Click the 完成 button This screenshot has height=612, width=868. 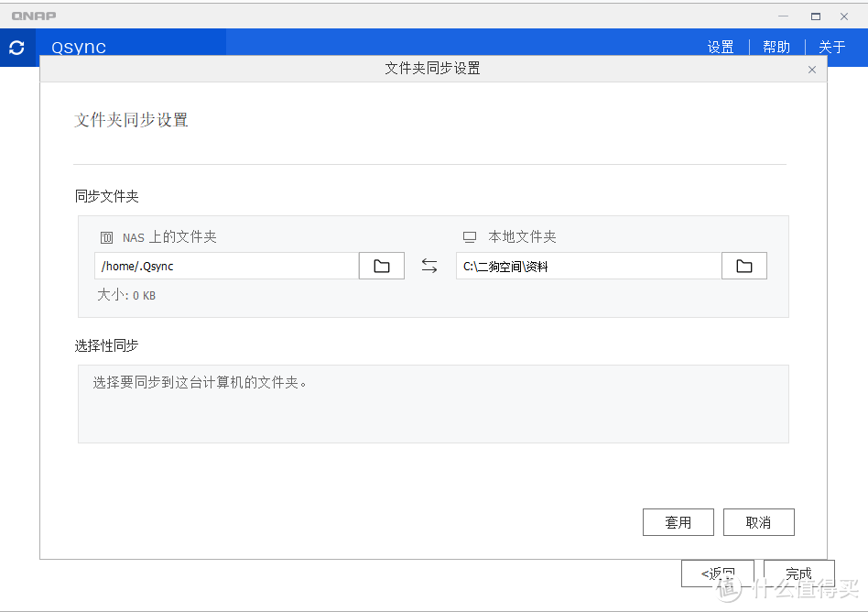point(798,574)
